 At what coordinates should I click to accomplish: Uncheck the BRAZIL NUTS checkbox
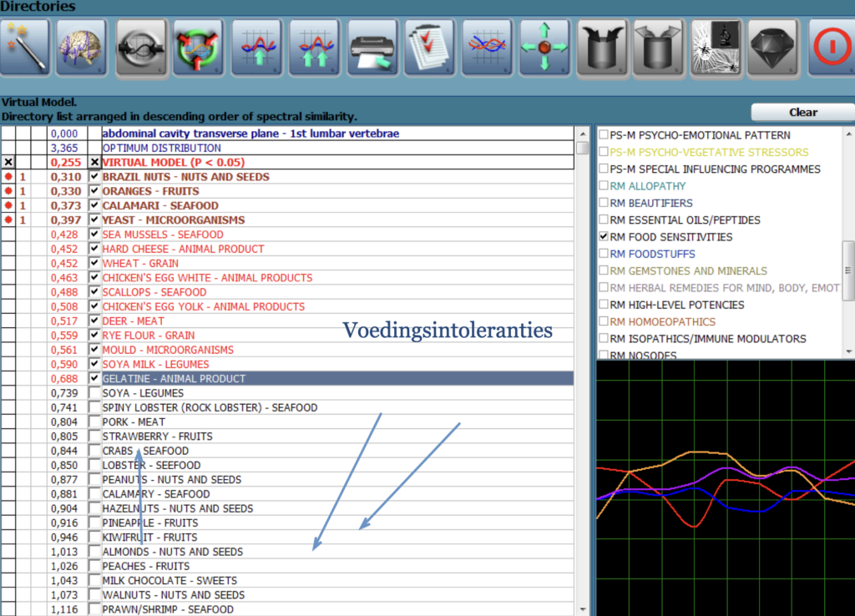click(x=94, y=177)
